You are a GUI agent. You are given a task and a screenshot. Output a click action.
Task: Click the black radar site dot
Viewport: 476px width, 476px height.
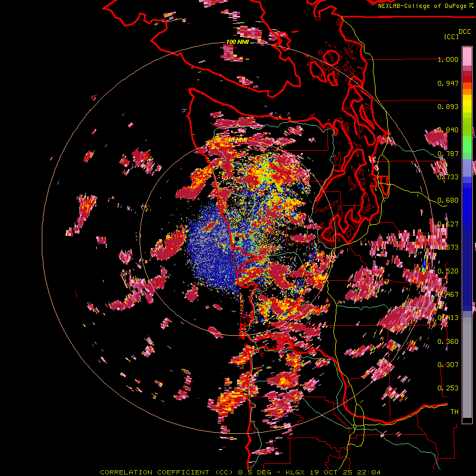(x=237, y=240)
